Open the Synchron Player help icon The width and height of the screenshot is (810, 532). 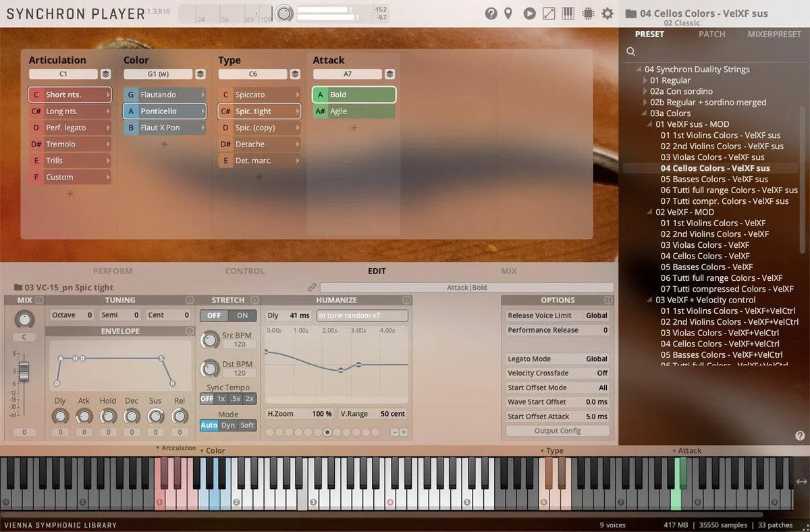click(x=491, y=14)
